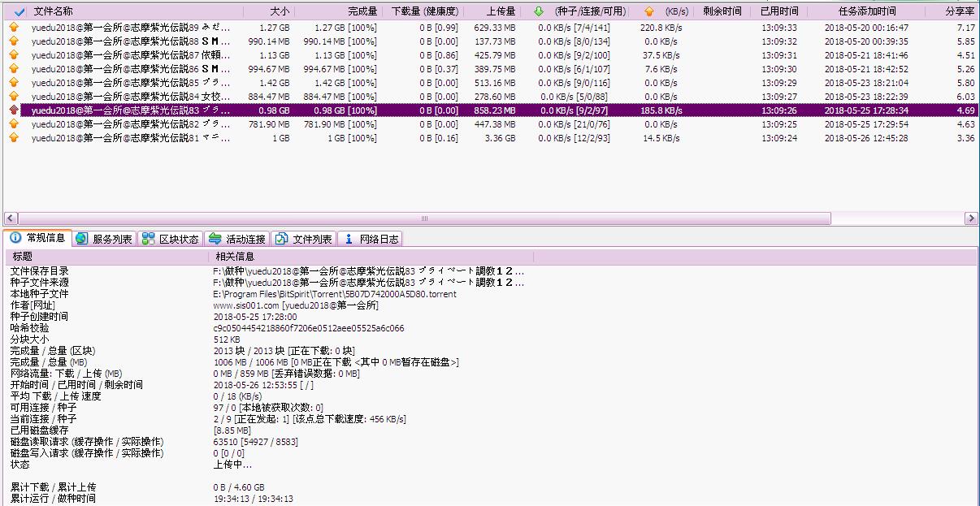Screen dimensions: 980x506
Task: Switch to the 文件列表 tab
Action: point(304,239)
